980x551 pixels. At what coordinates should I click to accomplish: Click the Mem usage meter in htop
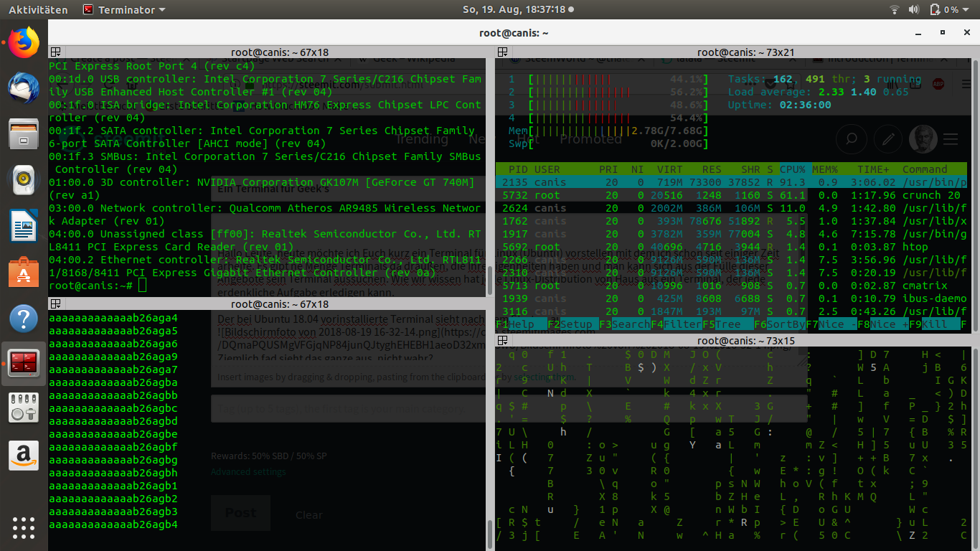point(608,131)
